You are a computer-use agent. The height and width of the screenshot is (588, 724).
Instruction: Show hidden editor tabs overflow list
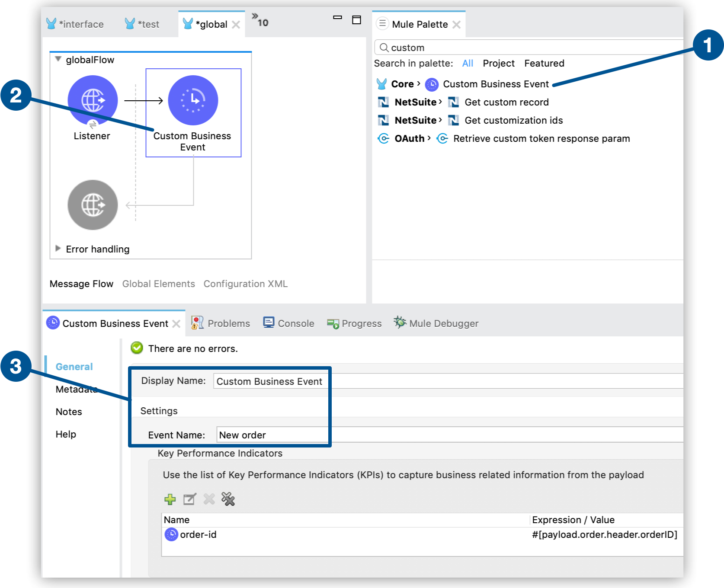coord(260,20)
